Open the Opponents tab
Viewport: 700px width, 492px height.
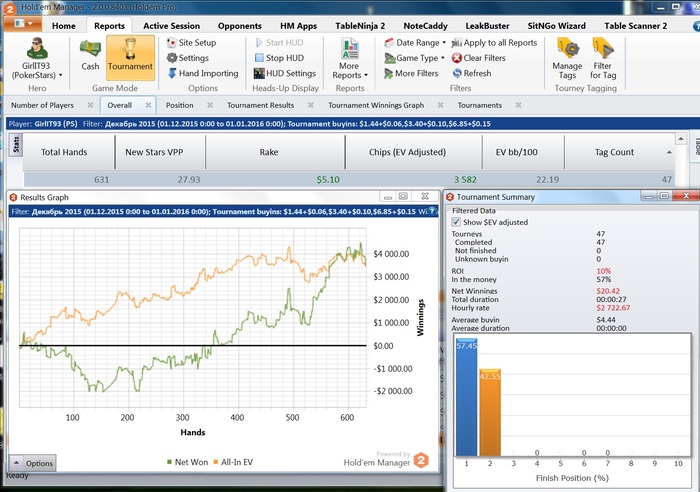240,26
